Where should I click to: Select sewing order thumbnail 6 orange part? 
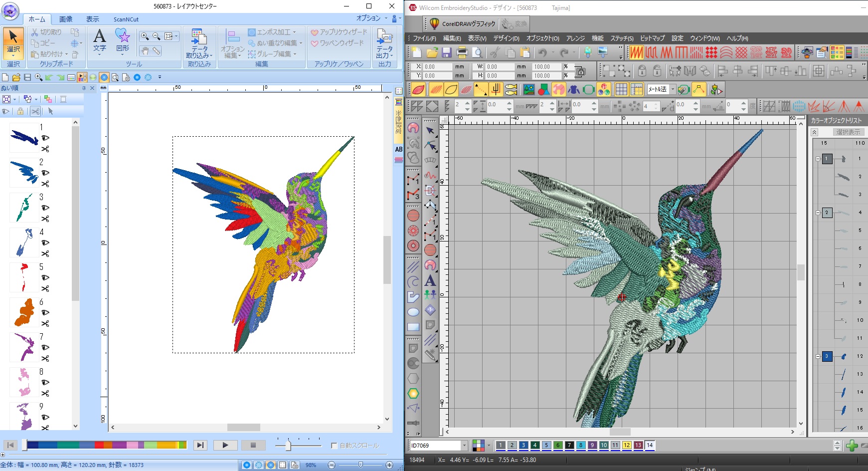coord(24,312)
